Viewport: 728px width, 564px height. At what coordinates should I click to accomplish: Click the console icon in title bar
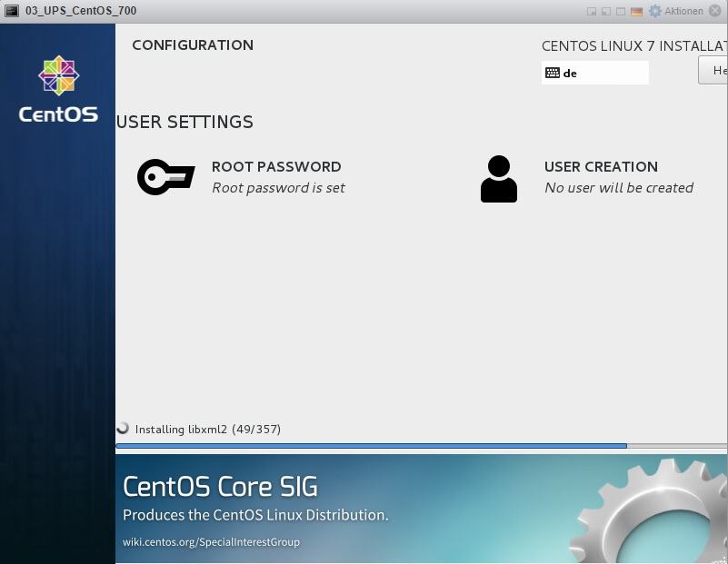[11, 10]
